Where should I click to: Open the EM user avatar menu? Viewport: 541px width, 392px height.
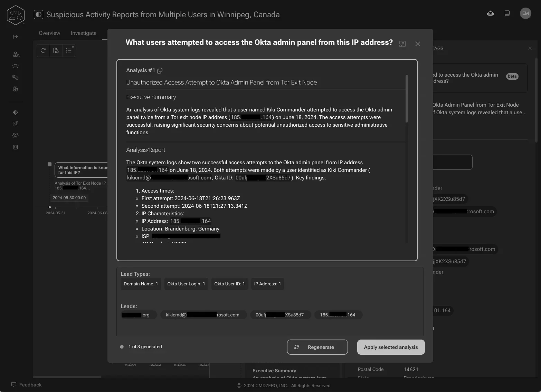[525, 13]
